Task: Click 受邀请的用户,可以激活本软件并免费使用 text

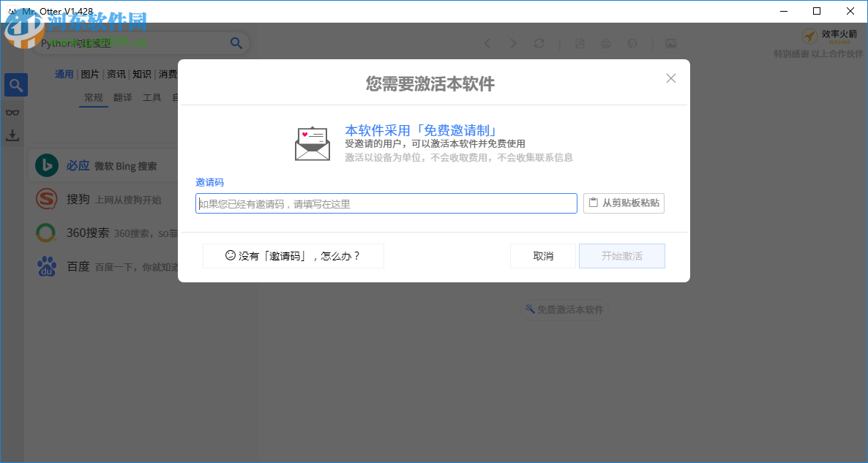Action: (435, 144)
